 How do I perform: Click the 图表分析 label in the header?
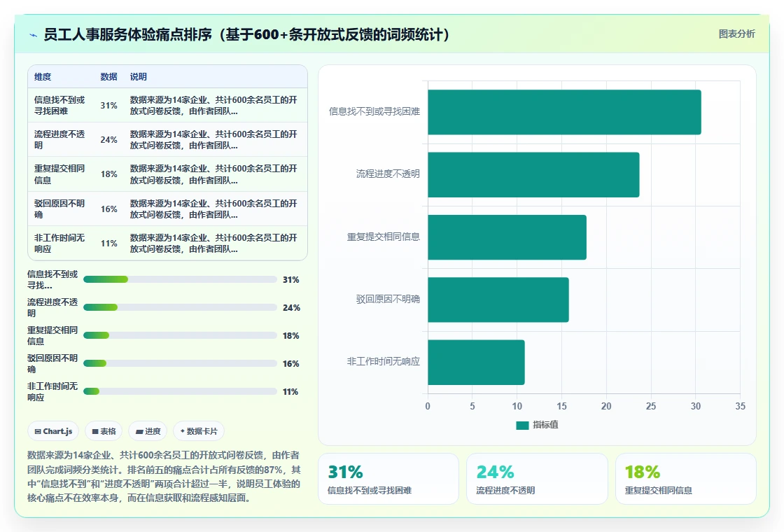pyautogui.click(x=736, y=34)
